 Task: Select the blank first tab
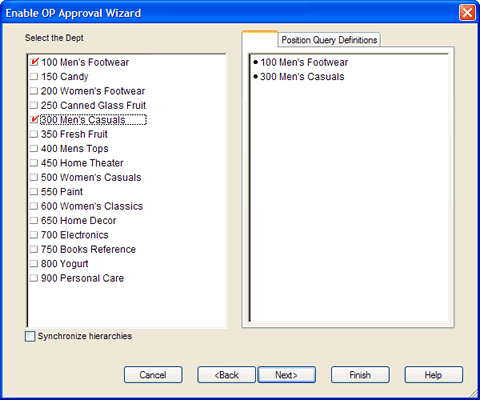[x=260, y=39]
